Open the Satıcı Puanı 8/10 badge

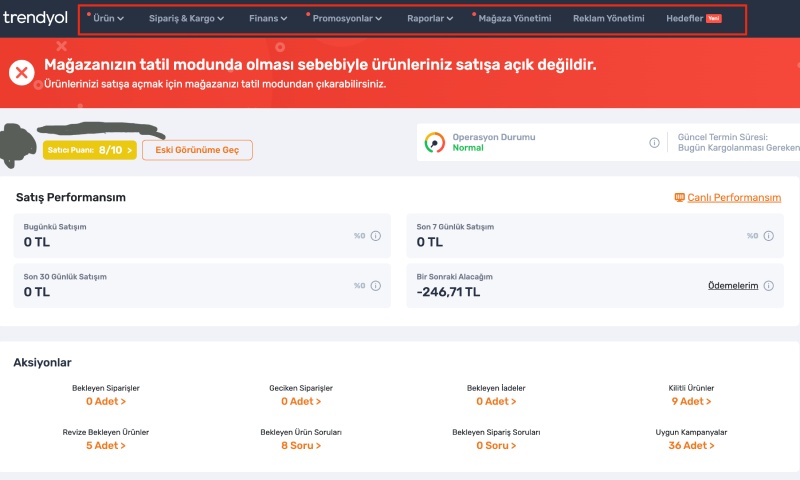tap(90, 150)
